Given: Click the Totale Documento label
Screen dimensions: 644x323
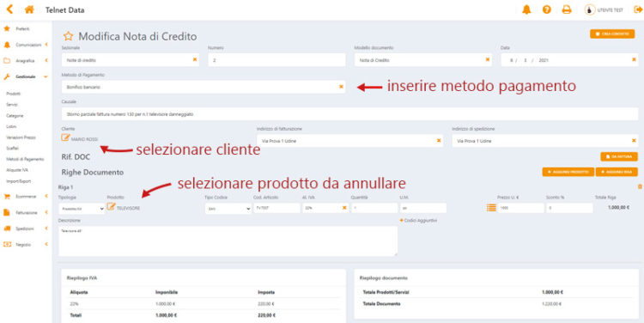Looking at the screenshot, I should coord(381,304).
